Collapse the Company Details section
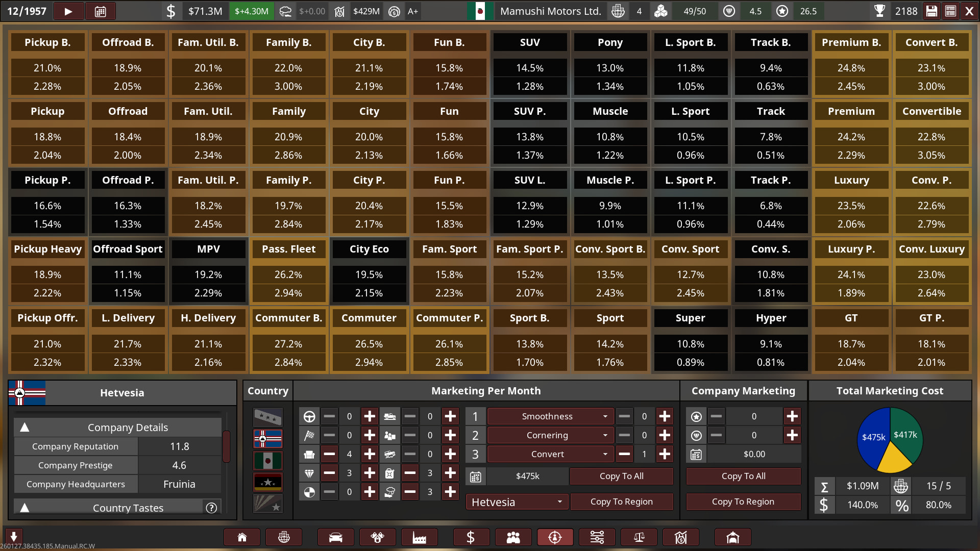The image size is (980, 551). (x=24, y=428)
